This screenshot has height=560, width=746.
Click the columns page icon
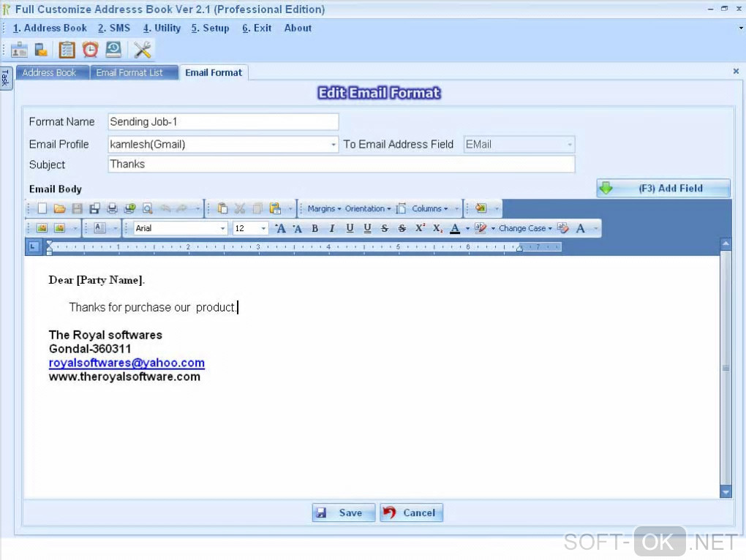point(401,208)
